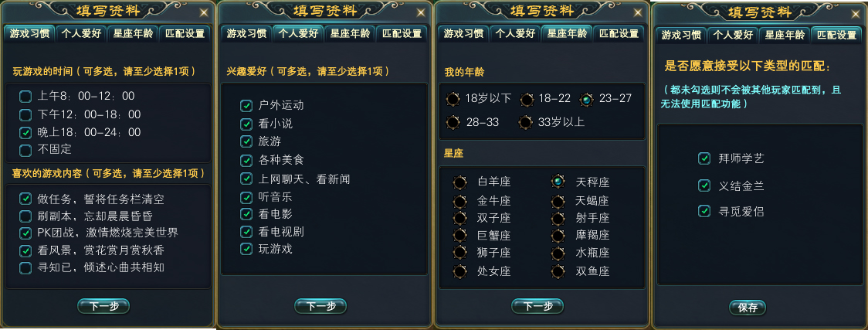The width and height of the screenshot is (868, 330).
Task: Uncheck the 拜师学艺 matching type
Action: [x=704, y=158]
